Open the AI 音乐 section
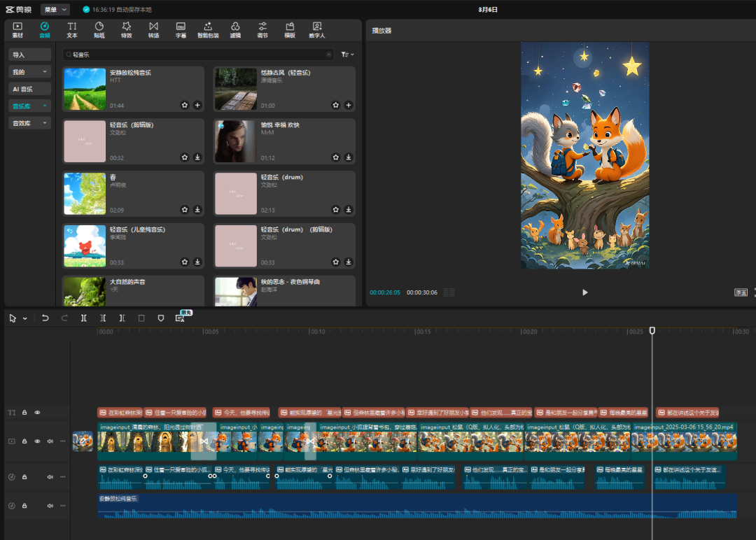756x540 pixels. (x=29, y=89)
